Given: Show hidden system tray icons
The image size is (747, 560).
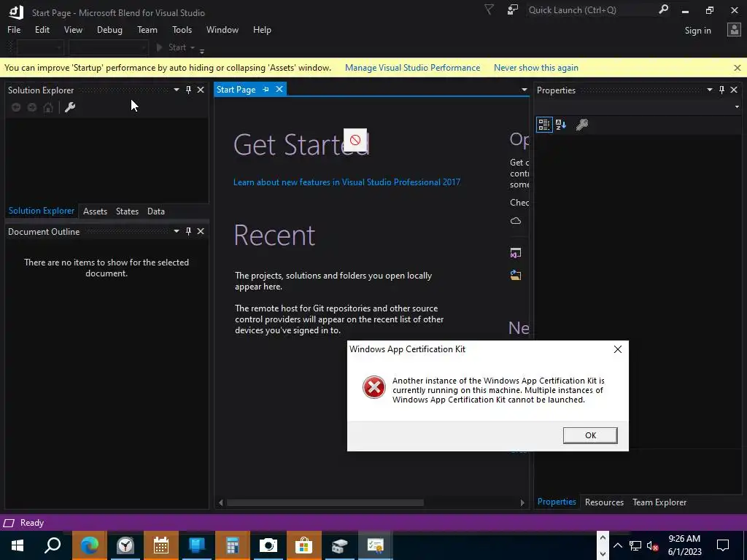Looking at the screenshot, I should [x=617, y=545].
